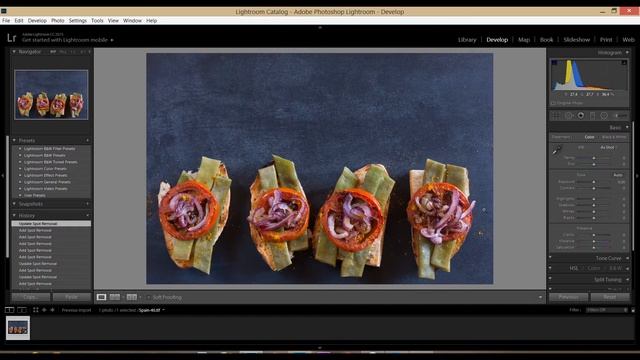
Task: Set Navigator zoom to FIT
Action: pos(53,52)
